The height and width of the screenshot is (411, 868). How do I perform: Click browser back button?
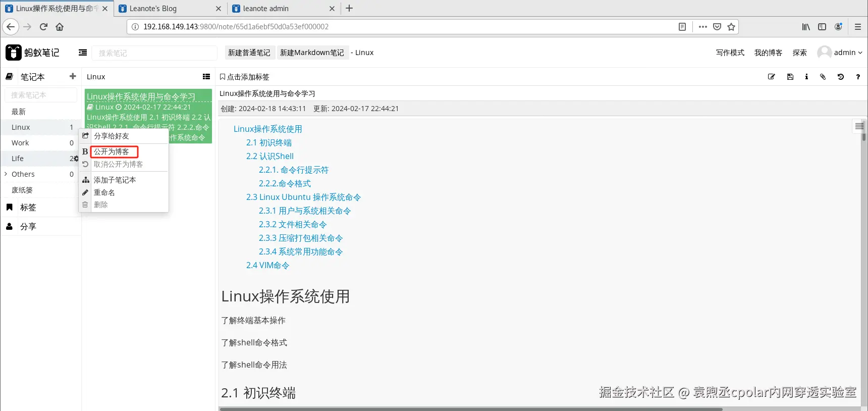(x=11, y=27)
